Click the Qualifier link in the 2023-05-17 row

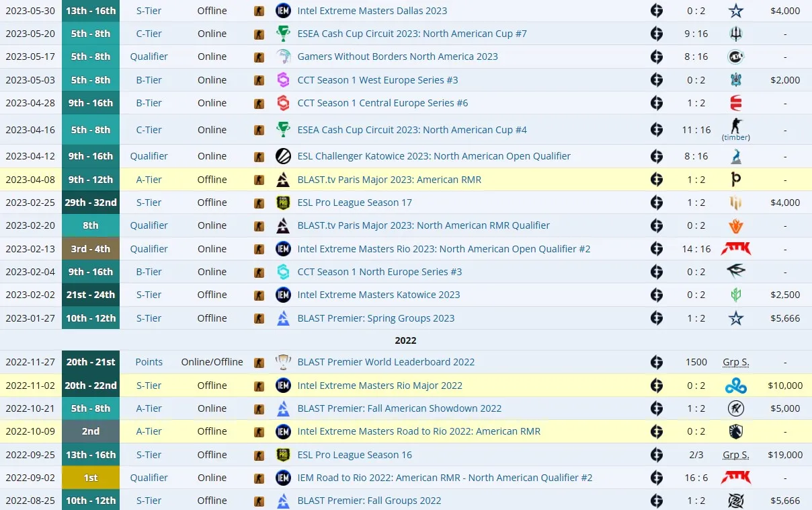pos(149,57)
